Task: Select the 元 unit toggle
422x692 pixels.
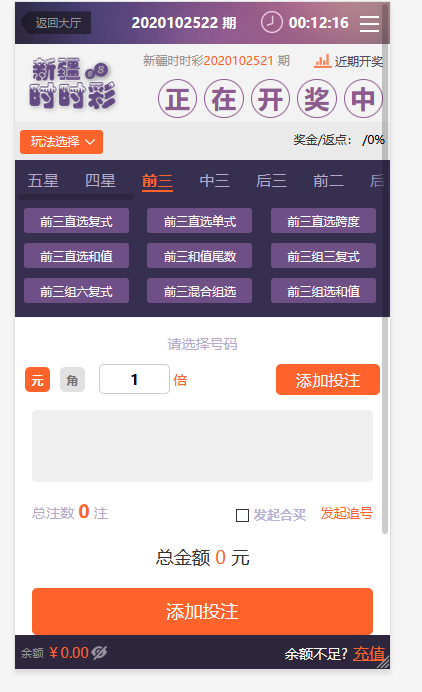Action: [38, 380]
